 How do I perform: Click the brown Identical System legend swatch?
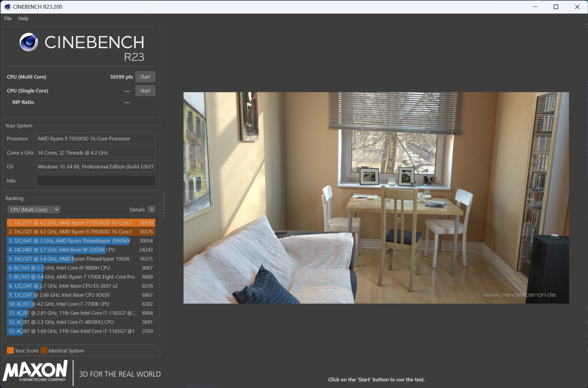tap(44, 350)
